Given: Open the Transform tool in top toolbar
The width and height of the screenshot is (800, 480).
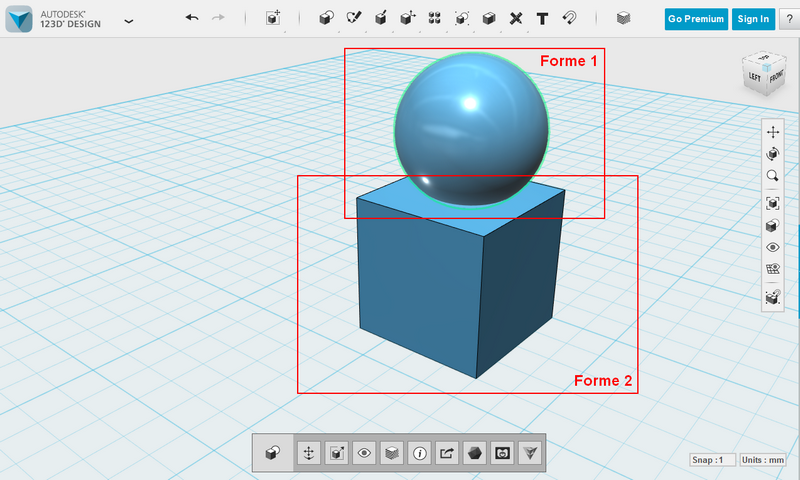Looking at the screenshot, I should pos(273,18).
